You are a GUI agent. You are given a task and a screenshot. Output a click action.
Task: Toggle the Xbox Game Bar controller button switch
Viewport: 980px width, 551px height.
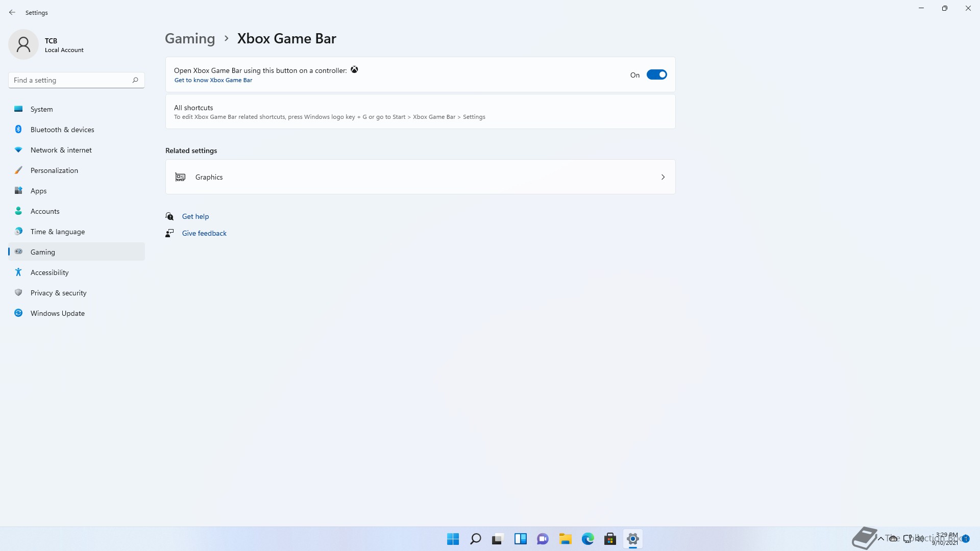[x=656, y=74]
